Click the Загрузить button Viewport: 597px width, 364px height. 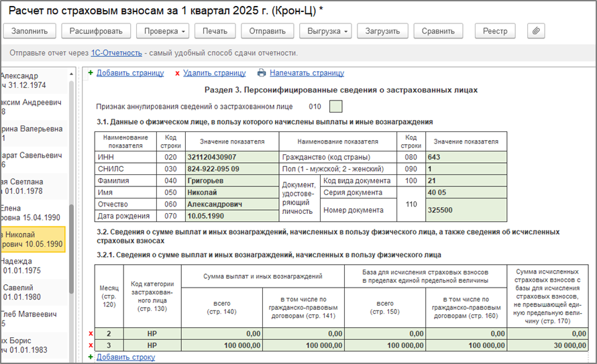(x=382, y=31)
